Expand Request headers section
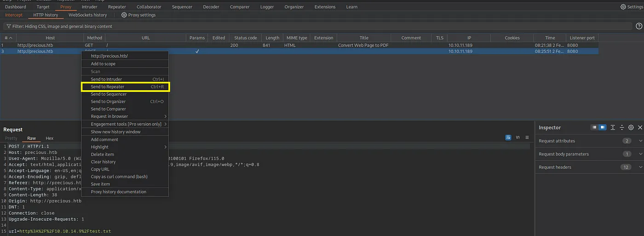Viewport: 644px width, 236px height. [x=640, y=167]
